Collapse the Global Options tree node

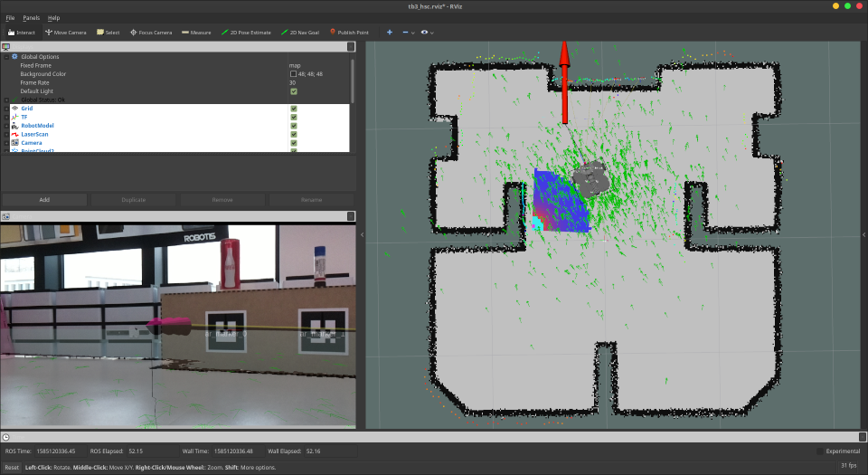(x=6, y=56)
